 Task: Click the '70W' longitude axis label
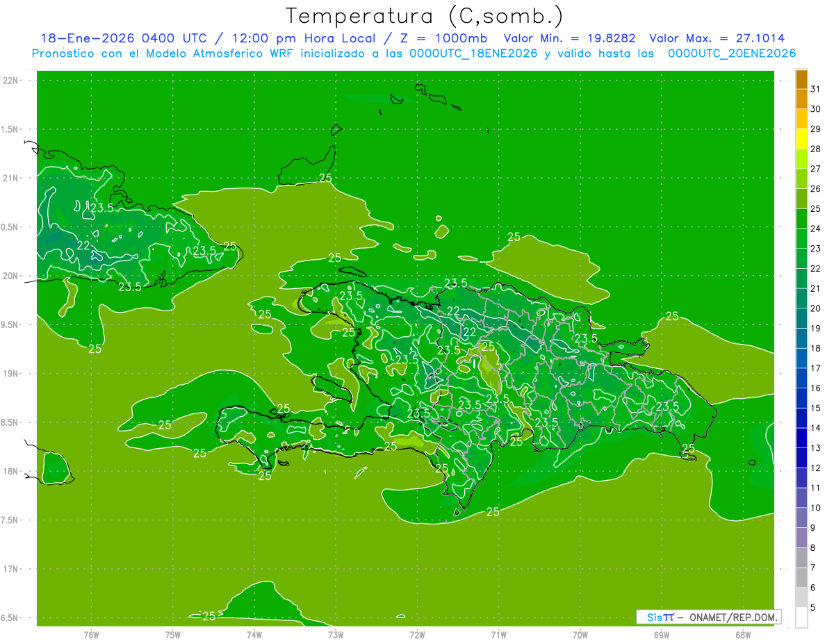tap(580, 634)
